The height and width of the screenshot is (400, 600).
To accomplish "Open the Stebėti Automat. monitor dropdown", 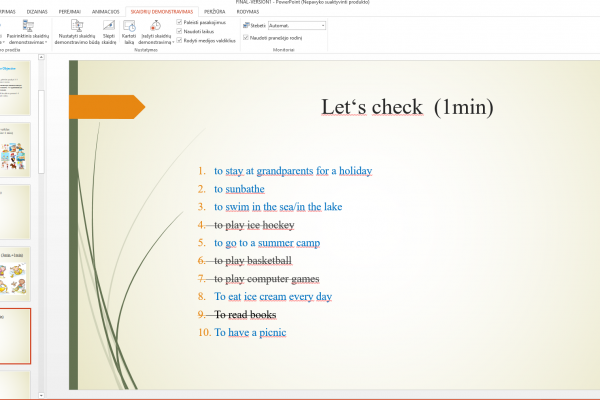I will (x=297, y=26).
